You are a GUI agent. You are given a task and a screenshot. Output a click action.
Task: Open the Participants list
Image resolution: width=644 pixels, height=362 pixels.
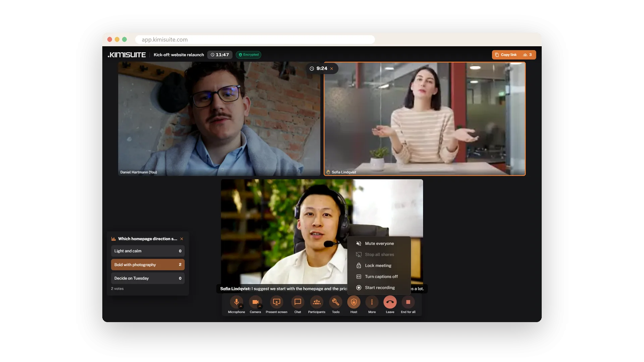pos(317,302)
